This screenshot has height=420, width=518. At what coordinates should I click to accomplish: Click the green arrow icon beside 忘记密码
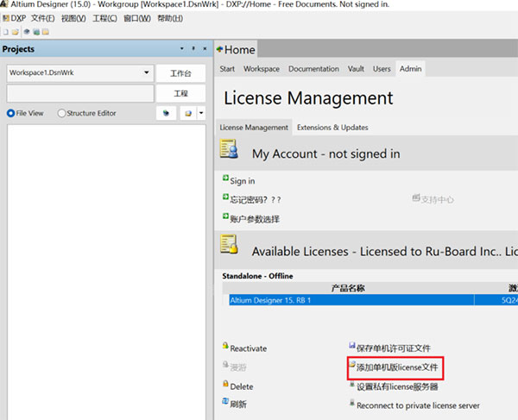[x=225, y=197]
